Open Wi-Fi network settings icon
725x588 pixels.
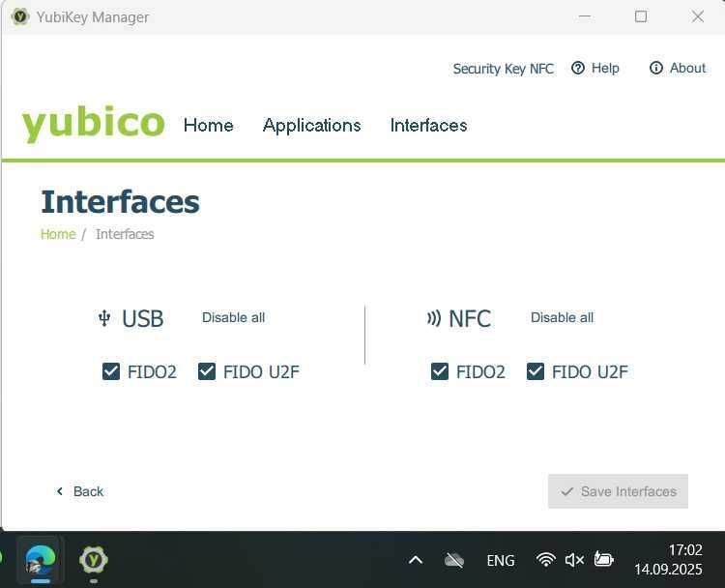[546, 560]
